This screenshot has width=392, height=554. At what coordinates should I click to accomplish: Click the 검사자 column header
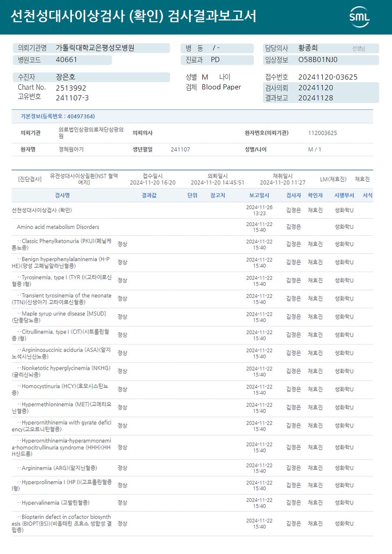(294, 195)
